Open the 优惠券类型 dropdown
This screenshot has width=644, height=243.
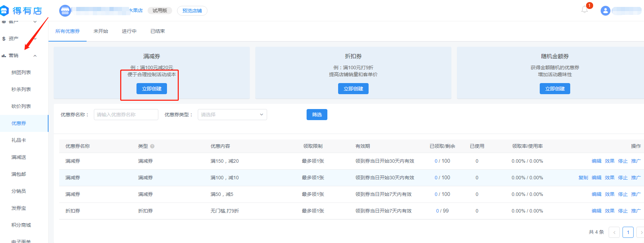232,115
